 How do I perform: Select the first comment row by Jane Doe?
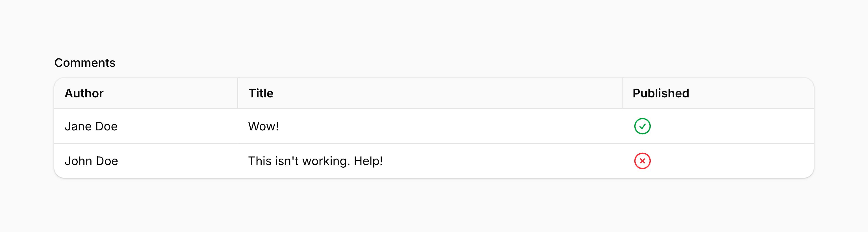click(x=434, y=126)
